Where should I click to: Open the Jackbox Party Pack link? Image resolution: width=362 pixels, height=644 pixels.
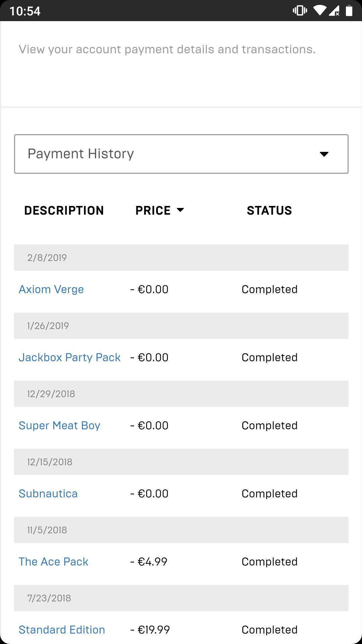click(70, 358)
